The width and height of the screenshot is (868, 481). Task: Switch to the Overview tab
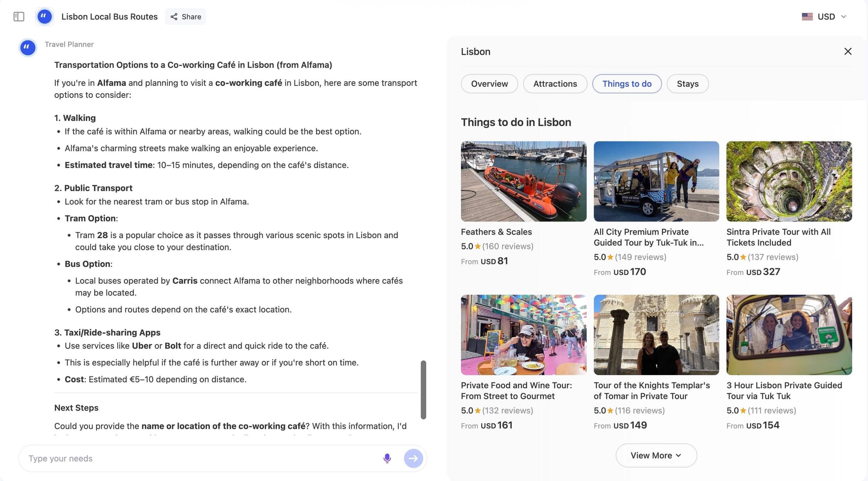(x=489, y=84)
